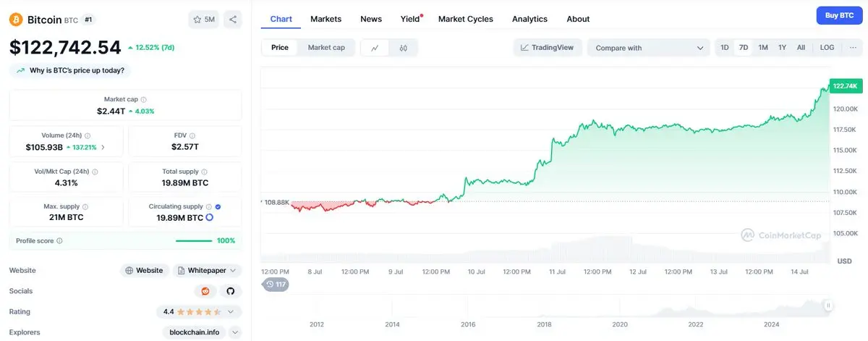The image size is (868, 341).
Task: Click the verified circulating supply badge
Action: pos(218,206)
